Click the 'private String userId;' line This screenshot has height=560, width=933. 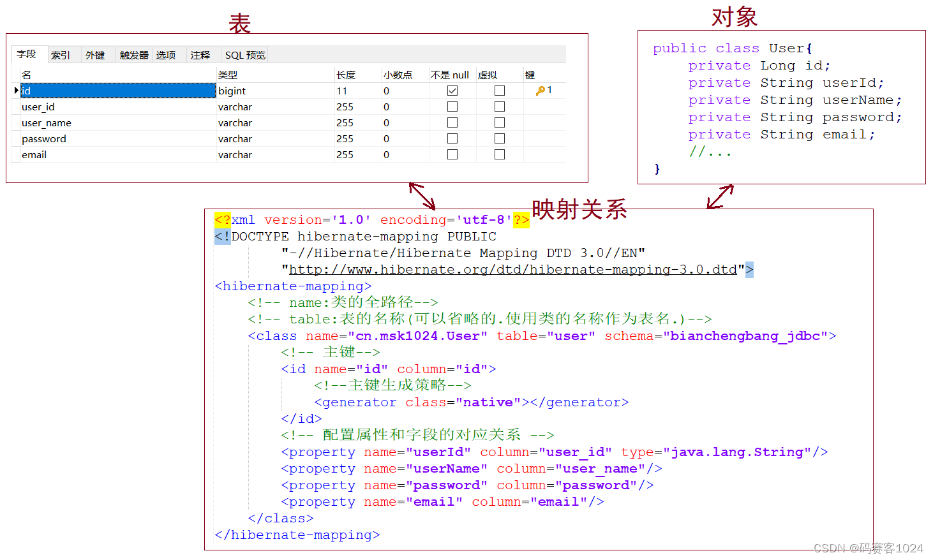[x=786, y=83]
